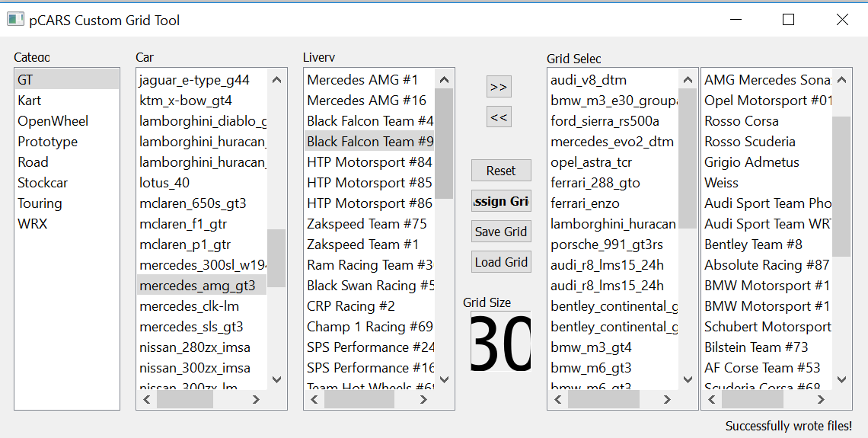Select bmw_m3_gt4 grid entry
This screenshot has height=438, width=868.
coord(614,347)
